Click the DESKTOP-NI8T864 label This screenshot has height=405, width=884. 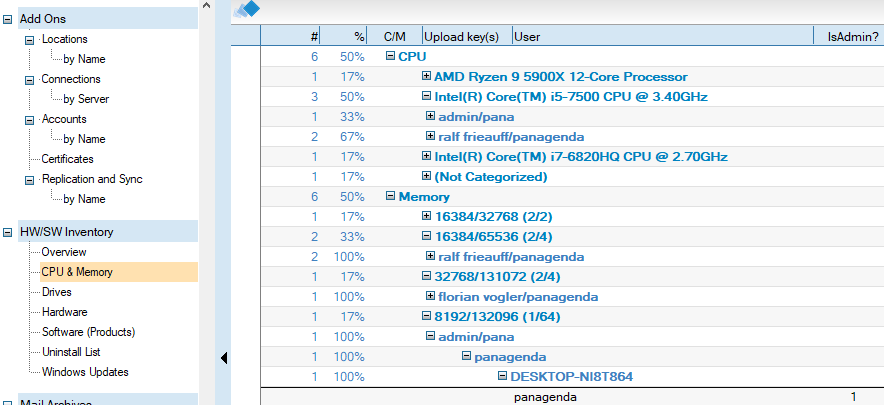[x=572, y=377]
